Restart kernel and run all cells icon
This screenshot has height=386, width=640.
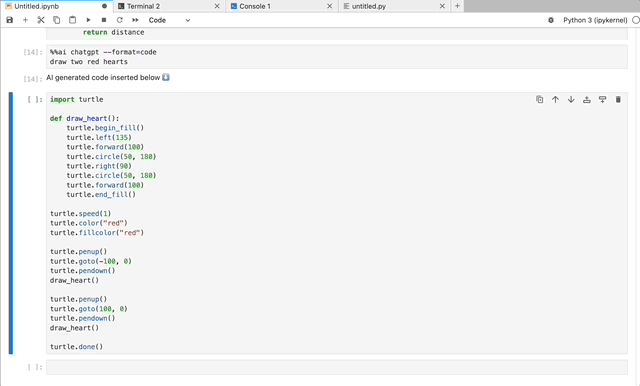136,20
